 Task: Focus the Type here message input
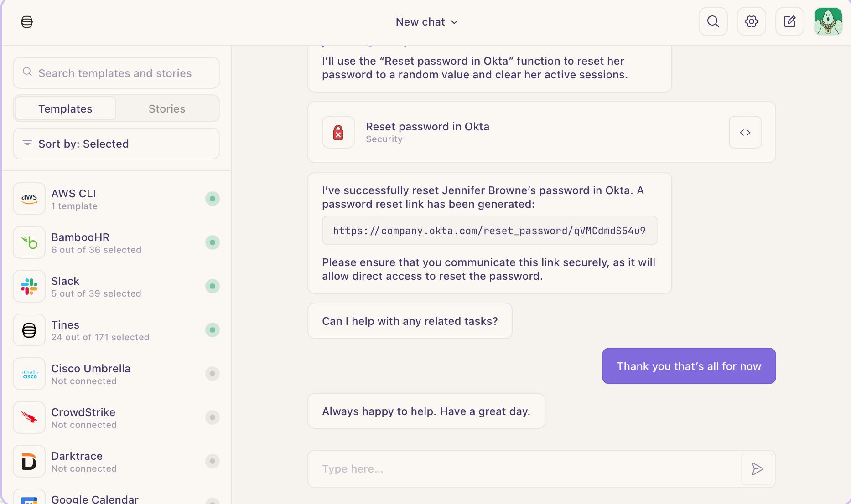point(524,469)
